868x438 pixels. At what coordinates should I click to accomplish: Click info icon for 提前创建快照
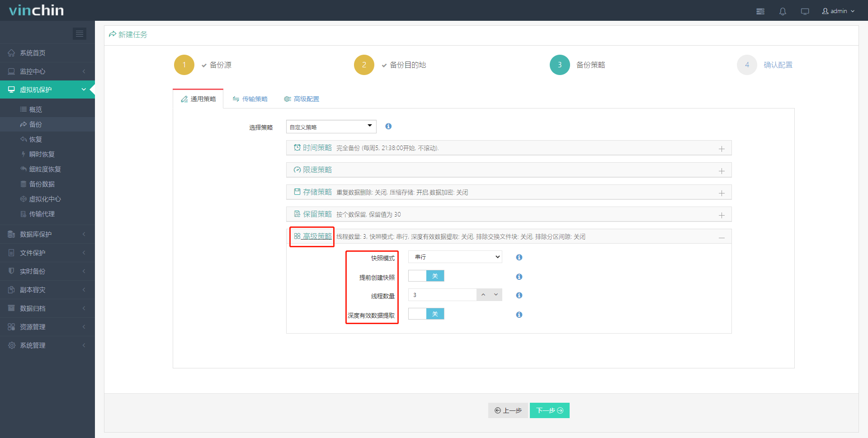519,277
